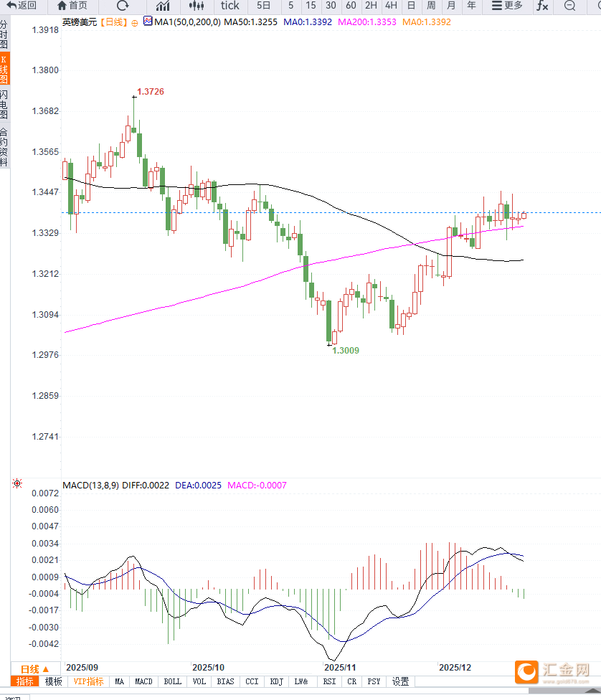Screen dimensions: 601x700
Task: Expand the 更多 menu
Action: pyautogui.click(x=507, y=6)
